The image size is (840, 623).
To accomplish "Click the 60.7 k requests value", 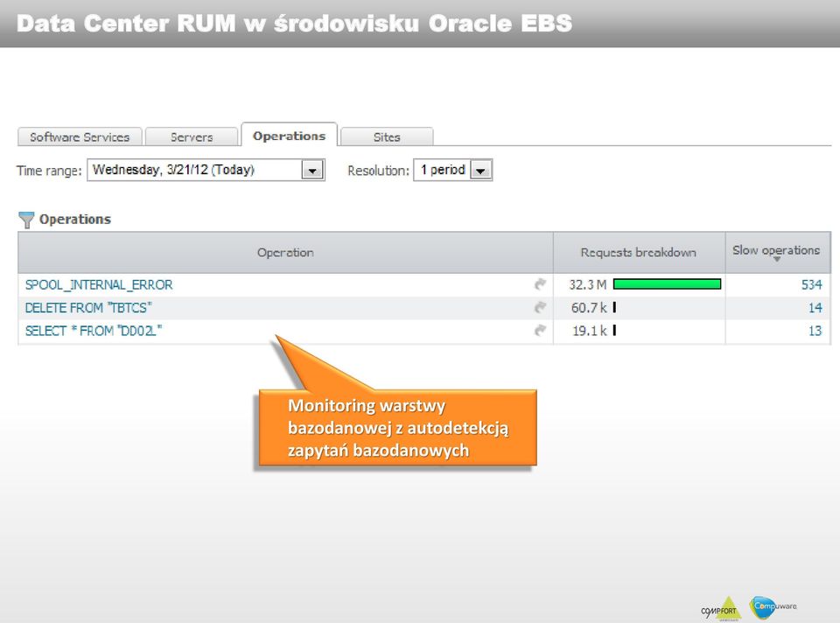I will coord(589,307).
